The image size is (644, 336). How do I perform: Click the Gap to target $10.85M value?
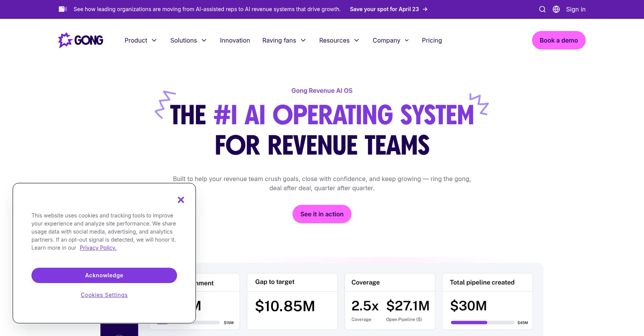[x=285, y=306]
